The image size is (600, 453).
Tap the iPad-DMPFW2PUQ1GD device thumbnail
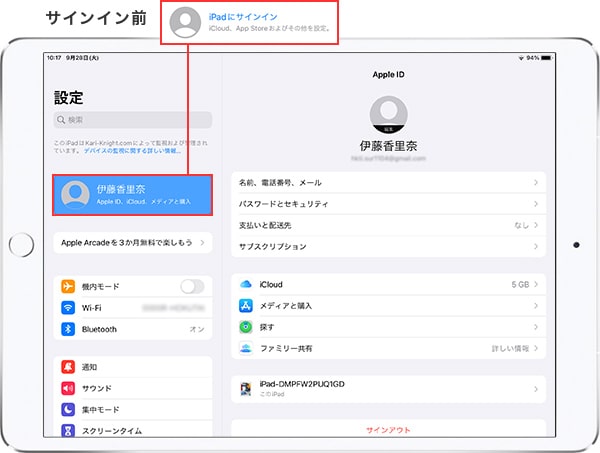point(246,389)
